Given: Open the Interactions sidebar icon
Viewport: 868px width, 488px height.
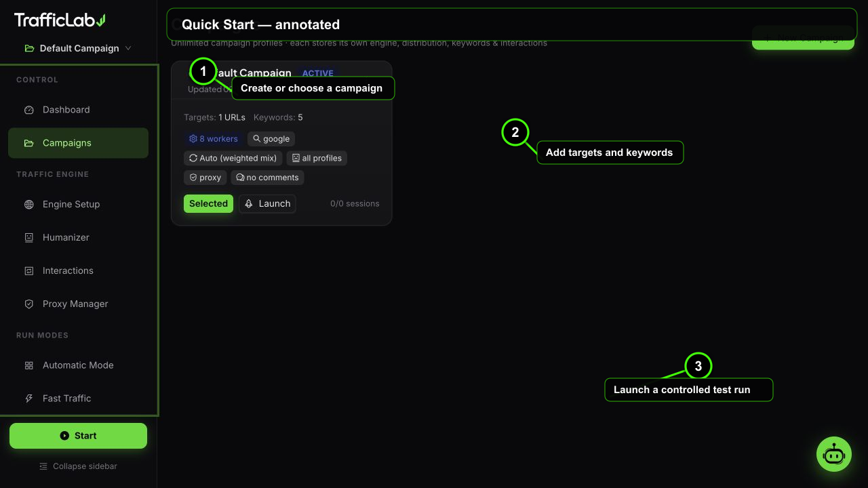Looking at the screenshot, I should coord(28,270).
